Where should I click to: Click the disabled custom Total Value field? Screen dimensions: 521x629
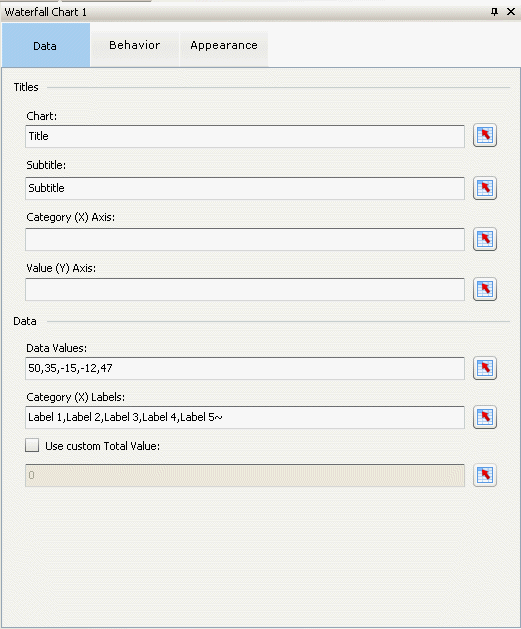(x=245, y=475)
